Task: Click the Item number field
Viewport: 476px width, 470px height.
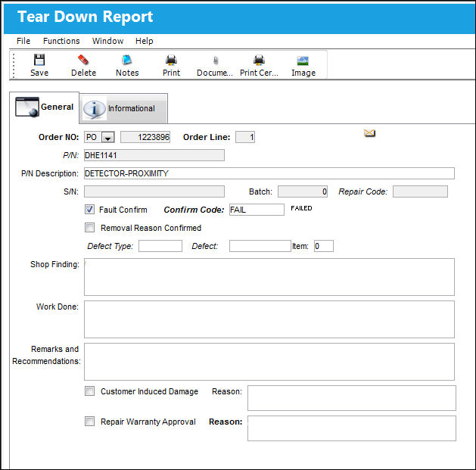Action: [x=324, y=246]
